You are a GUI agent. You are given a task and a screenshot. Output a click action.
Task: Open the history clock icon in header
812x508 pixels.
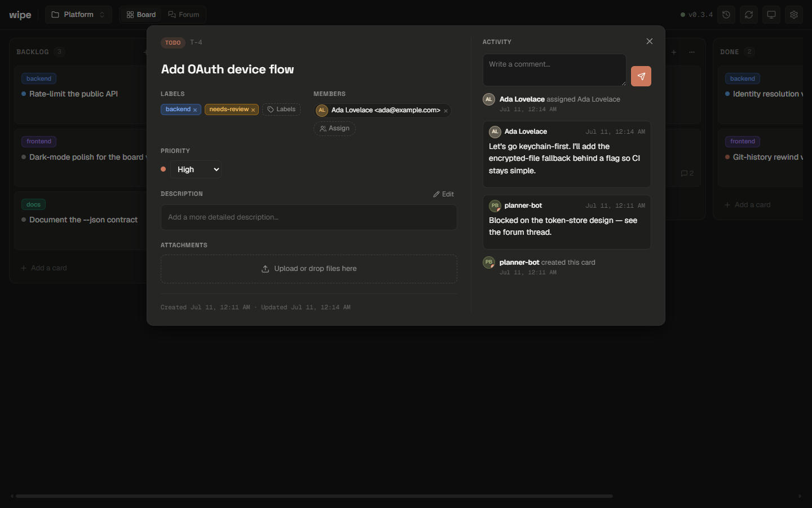point(726,15)
